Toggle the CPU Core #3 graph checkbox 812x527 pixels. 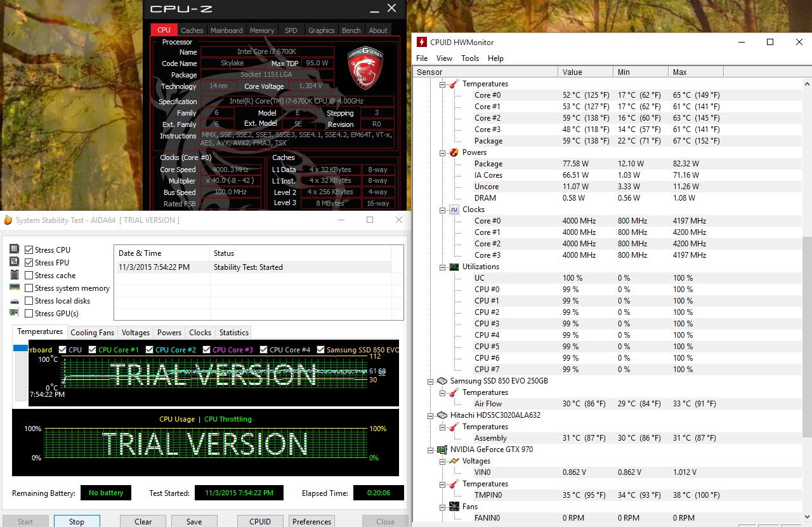(x=207, y=350)
